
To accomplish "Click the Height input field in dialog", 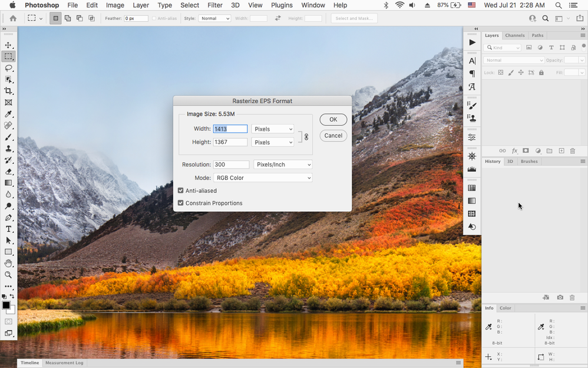I will pyautogui.click(x=230, y=142).
